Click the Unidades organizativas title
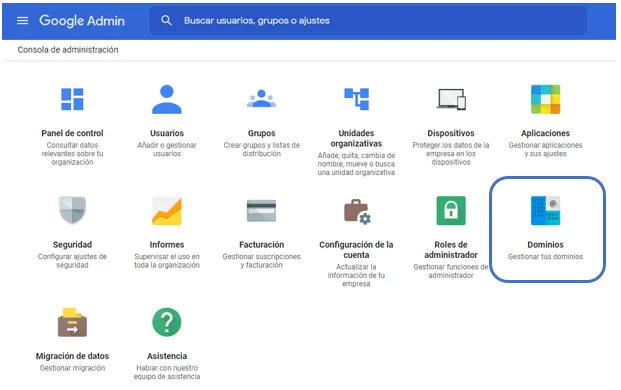 coord(356,138)
